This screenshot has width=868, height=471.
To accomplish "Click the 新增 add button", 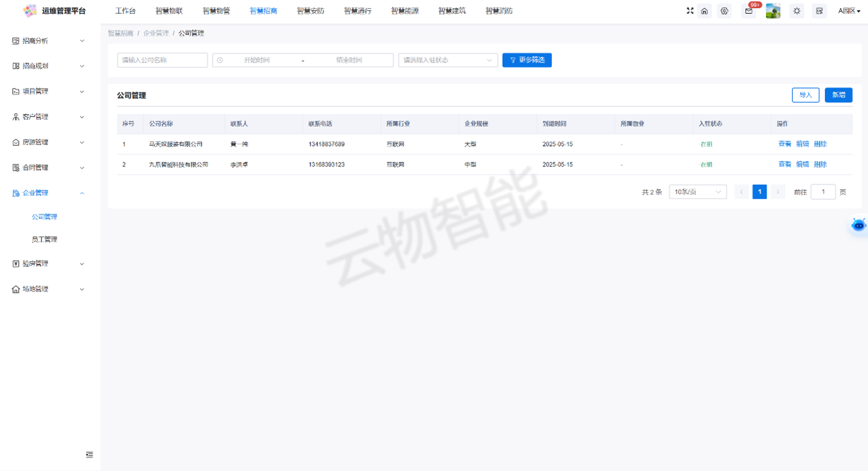I will [x=839, y=95].
